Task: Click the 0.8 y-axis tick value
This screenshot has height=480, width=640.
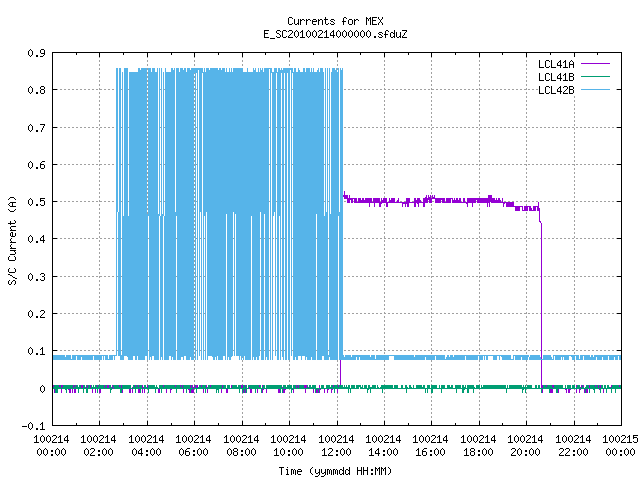Action: [36, 90]
